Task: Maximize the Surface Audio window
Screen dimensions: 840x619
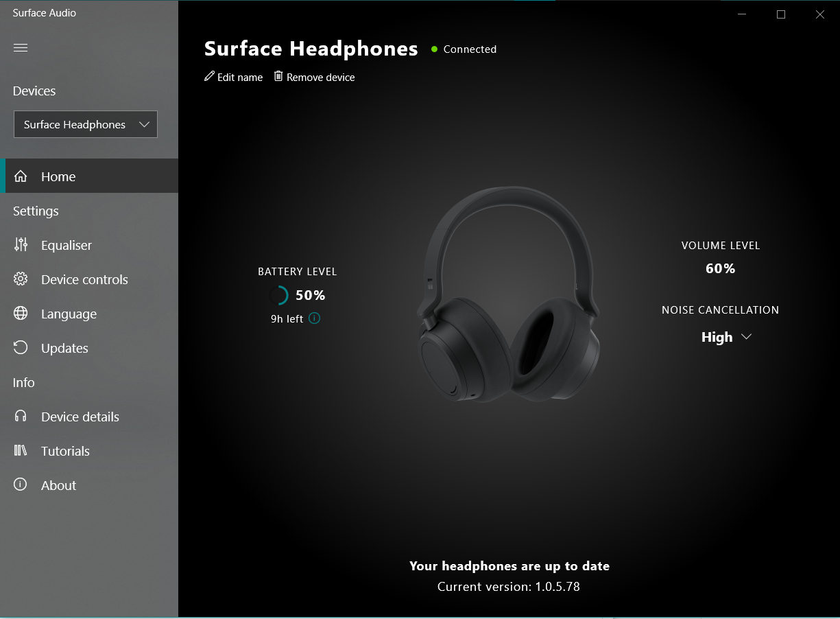Action: click(x=780, y=14)
